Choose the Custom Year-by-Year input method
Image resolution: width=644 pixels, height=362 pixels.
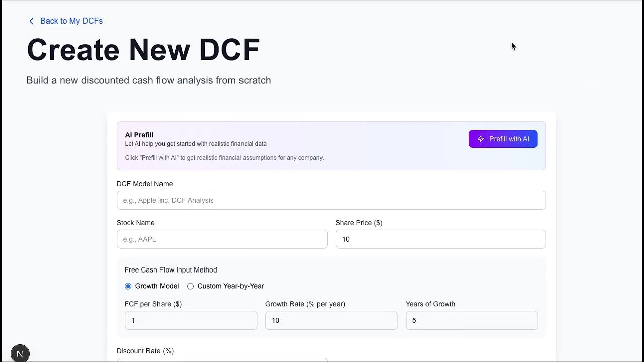(190, 286)
